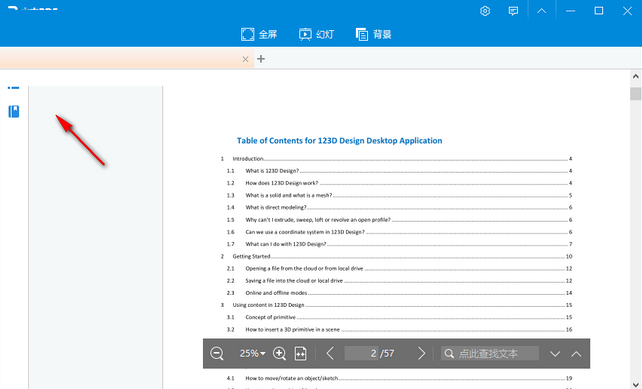
Task: Zoom in using the plus magnifier
Action: tap(279, 353)
